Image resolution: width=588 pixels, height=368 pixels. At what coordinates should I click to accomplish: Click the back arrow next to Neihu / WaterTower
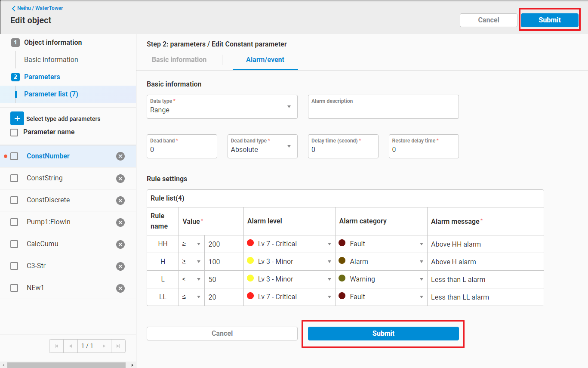(14, 8)
